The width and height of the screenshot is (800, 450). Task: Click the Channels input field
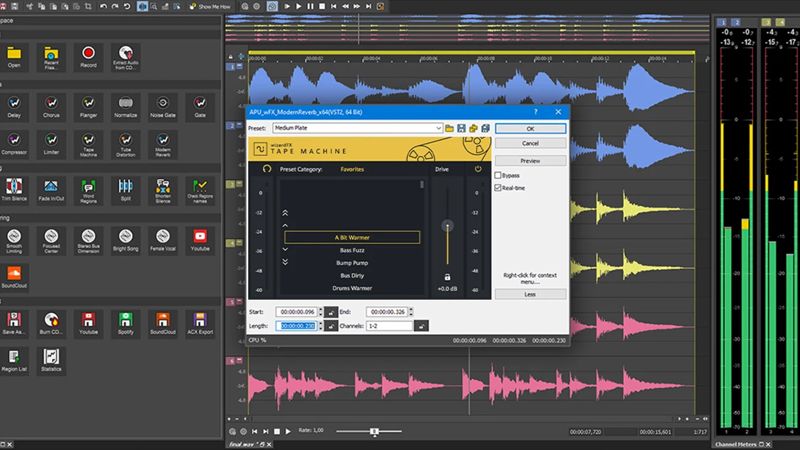pyautogui.click(x=389, y=326)
